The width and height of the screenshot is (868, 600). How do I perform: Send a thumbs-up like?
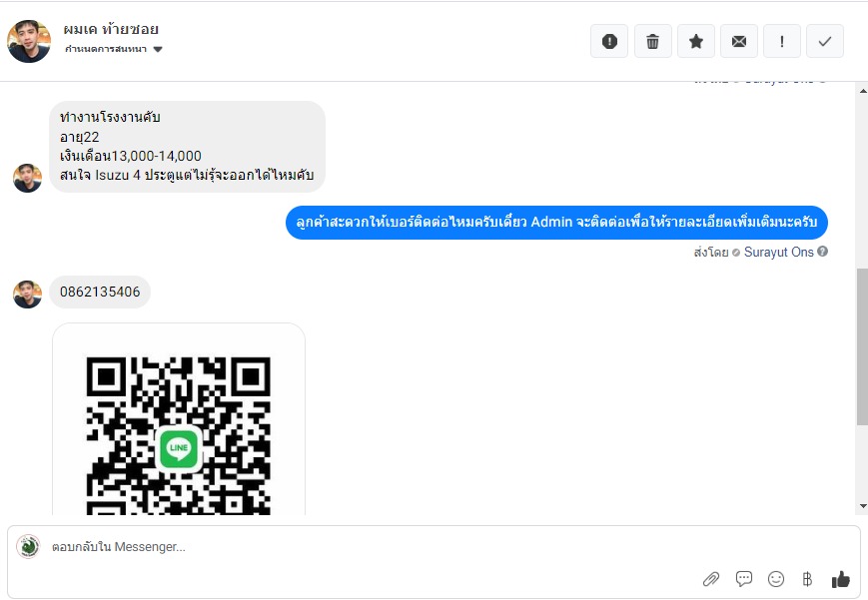tap(840, 579)
